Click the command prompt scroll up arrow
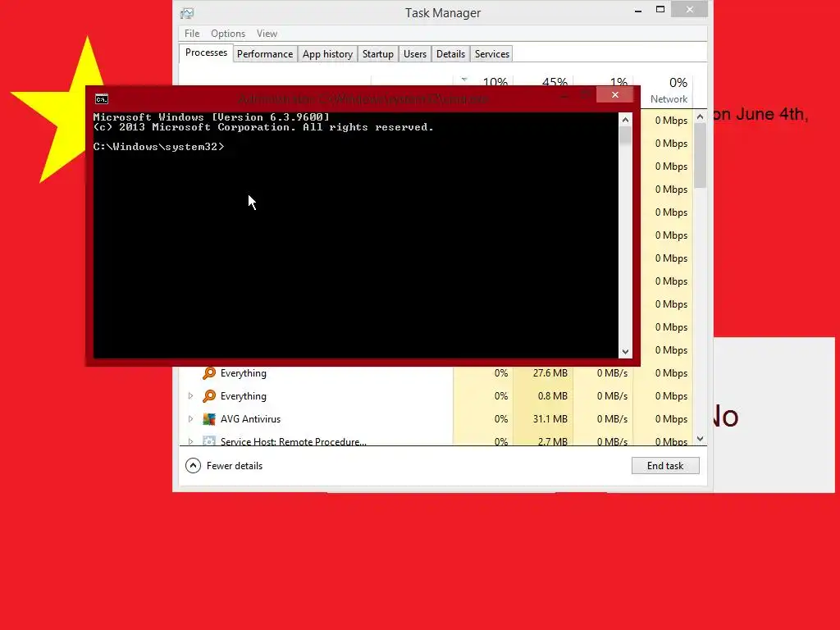This screenshot has height=630, width=840. point(625,120)
